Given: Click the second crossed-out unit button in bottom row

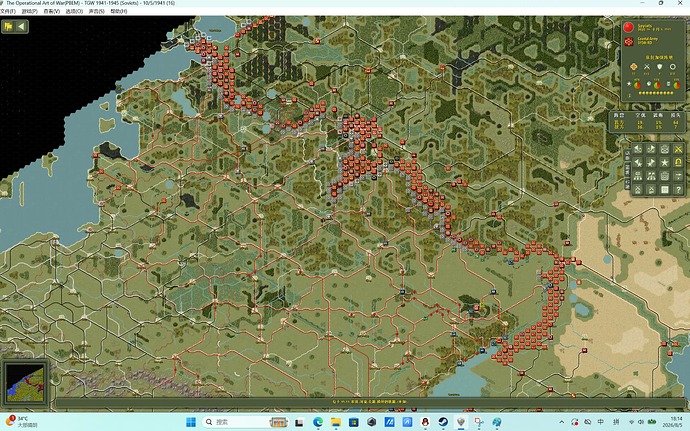Looking at the screenshot, I should tap(651, 190).
